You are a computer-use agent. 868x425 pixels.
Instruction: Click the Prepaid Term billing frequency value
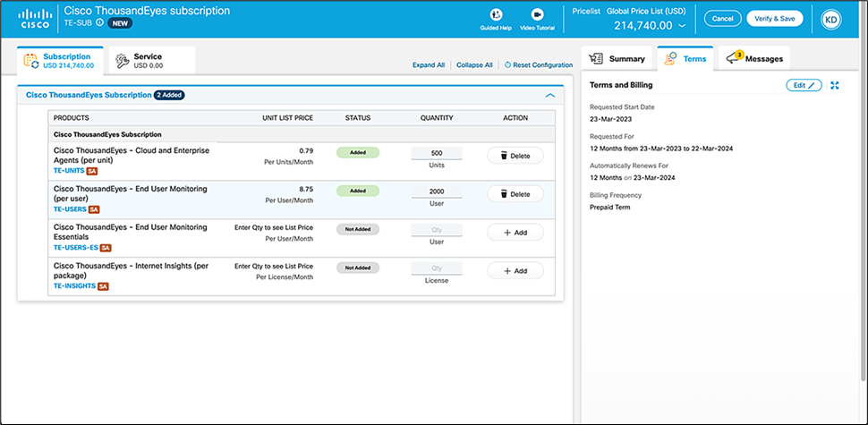pos(609,207)
